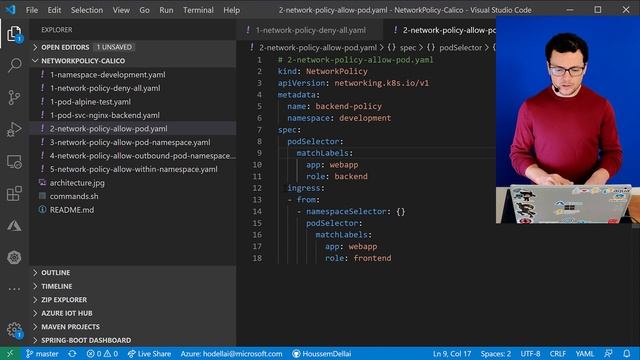The image size is (640, 360).
Task: Open the Azure view icon
Action: [x=14, y=225]
